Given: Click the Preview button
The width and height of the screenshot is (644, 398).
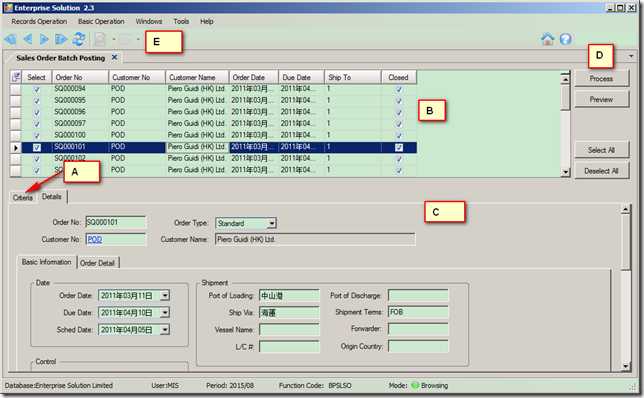Looking at the screenshot, I should click(601, 99).
